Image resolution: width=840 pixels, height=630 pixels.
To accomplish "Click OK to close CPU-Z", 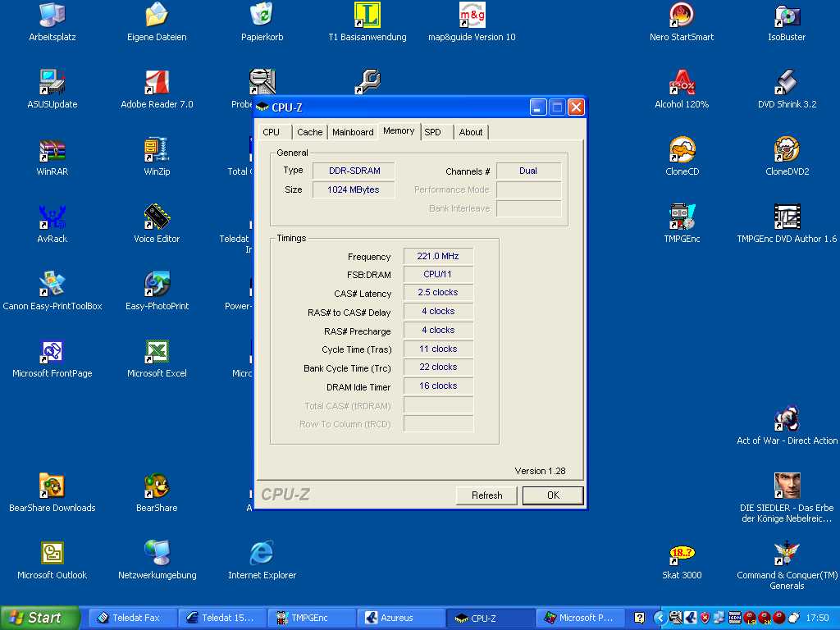I will point(553,495).
